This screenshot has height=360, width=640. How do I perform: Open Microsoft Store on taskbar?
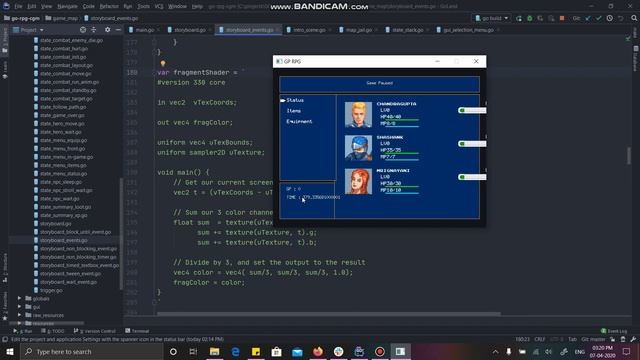[x=276, y=351]
